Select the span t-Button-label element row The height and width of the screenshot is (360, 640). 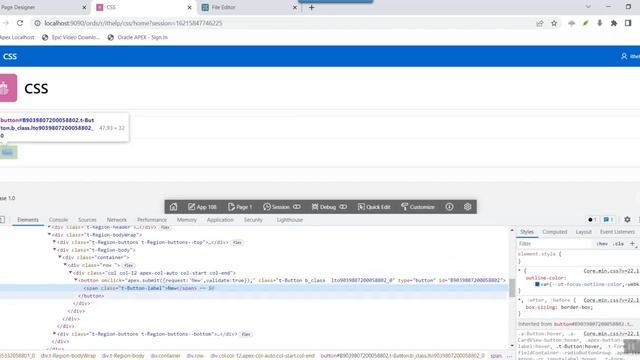[253, 288]
